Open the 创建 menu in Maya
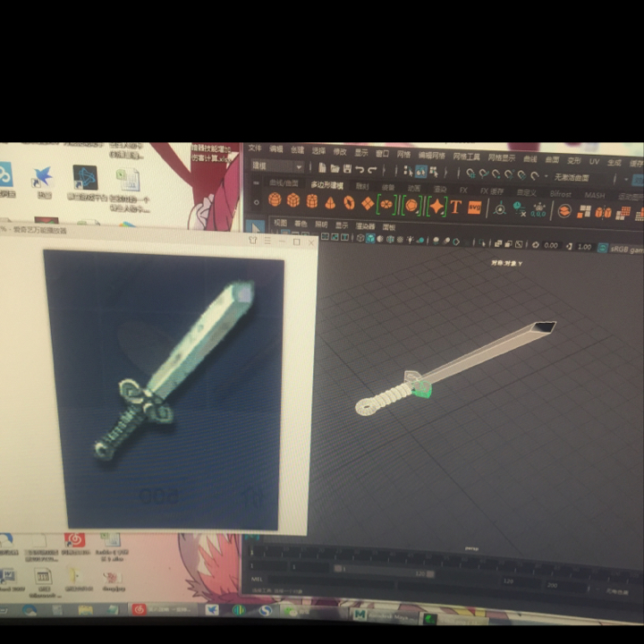This screenshot has height=644, width=644. 297,149
